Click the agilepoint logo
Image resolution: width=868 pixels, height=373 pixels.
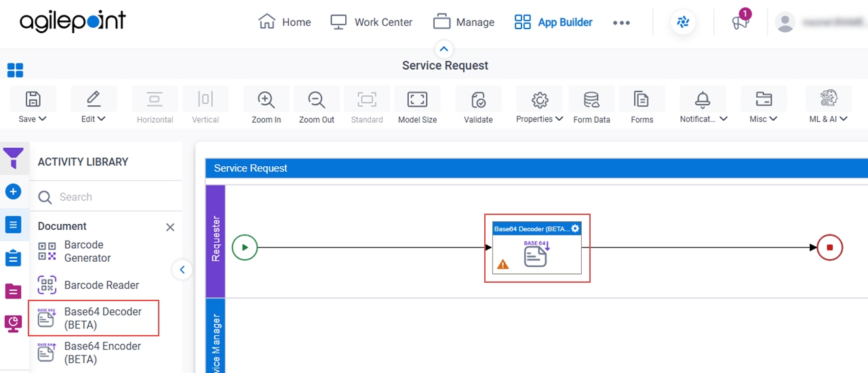coord(73,22)
